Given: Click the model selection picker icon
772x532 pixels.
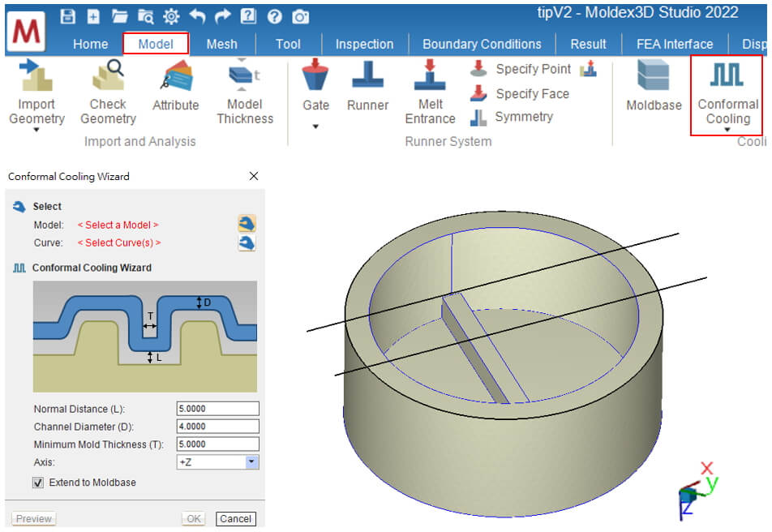Looking at the screenshot, I should tap(247, 224).
